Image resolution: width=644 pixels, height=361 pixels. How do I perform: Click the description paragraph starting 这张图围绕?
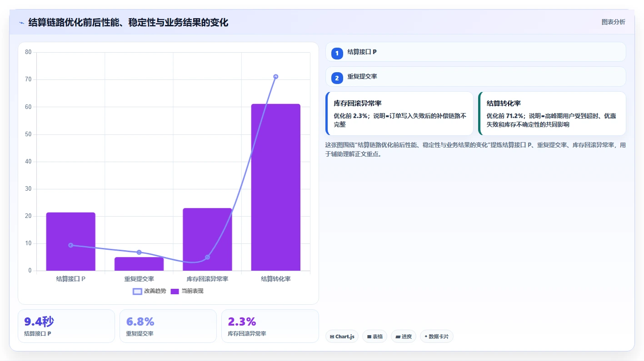(475, 149)
